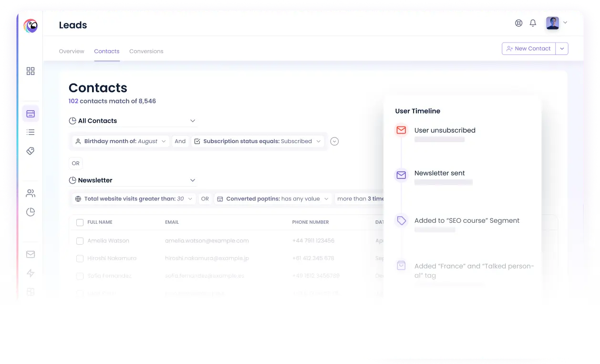The image size is (600, 364).
Task: Sort by the FULL NAME column header
Action: tap(100, 222)
